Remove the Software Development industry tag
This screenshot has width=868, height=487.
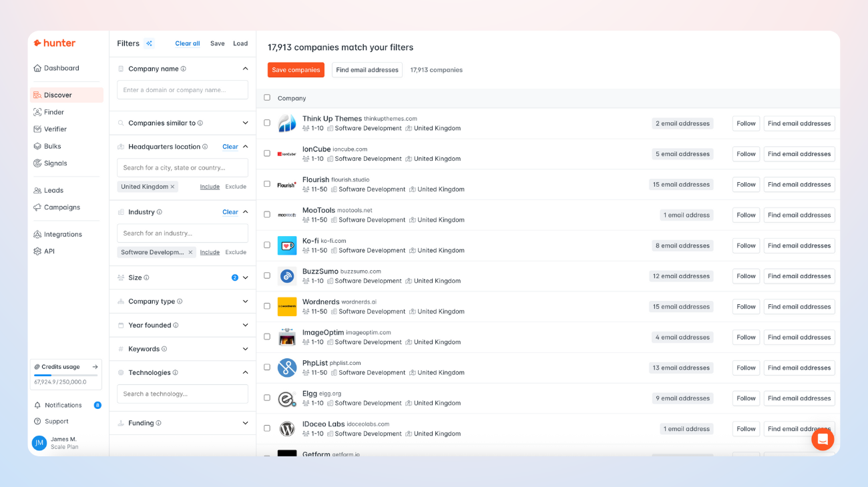(x=190, y=252)
